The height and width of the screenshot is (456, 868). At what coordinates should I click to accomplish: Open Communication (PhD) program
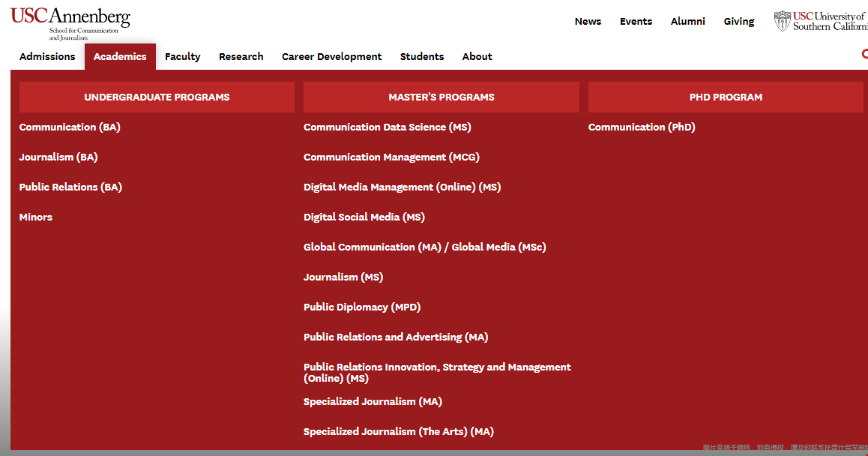click(x=642, y=127)
